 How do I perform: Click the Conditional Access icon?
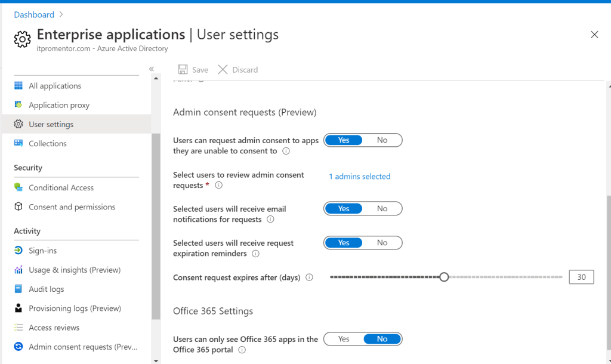point(18,187)
